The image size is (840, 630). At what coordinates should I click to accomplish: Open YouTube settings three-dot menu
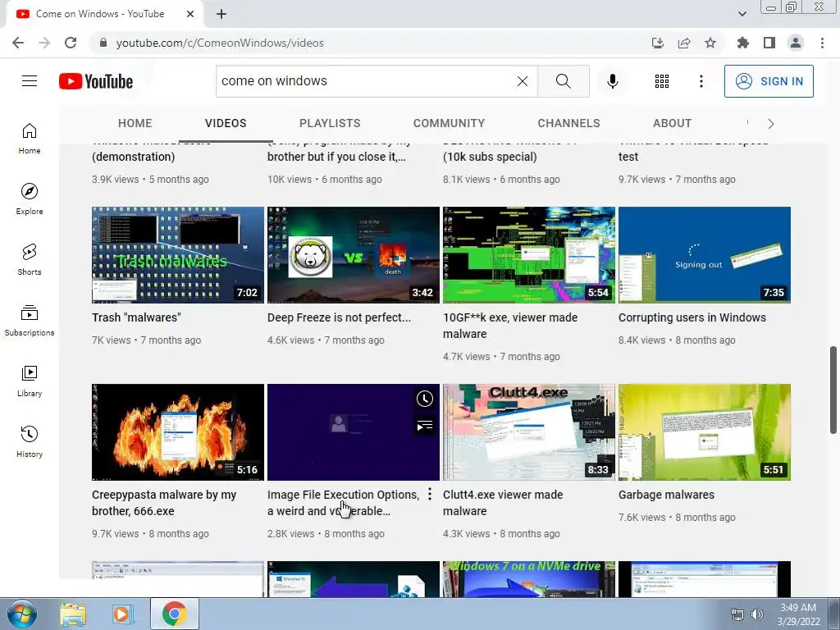pyautogui.click(x=701, y=81)
